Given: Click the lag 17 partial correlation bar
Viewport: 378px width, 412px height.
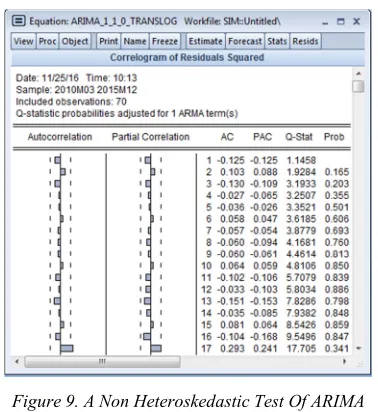Looking at the screenshot, I should 156,348.
